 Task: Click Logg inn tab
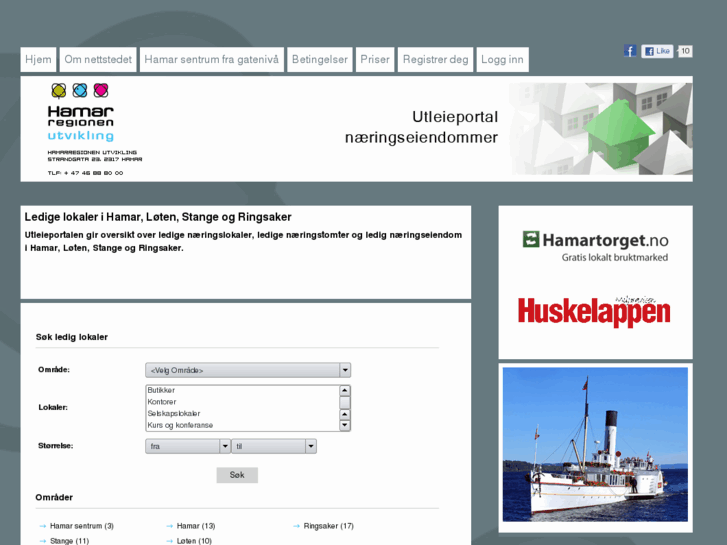click(x=502, y=59)
